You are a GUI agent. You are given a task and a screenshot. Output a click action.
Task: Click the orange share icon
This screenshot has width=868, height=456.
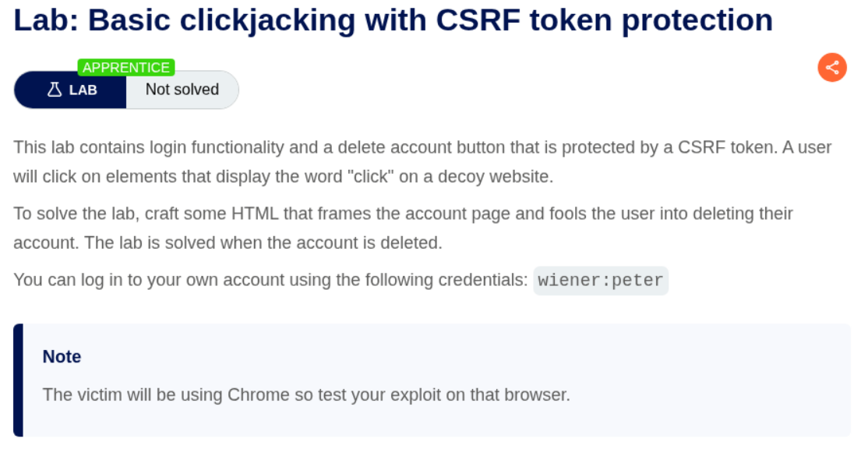coord(832,67)
